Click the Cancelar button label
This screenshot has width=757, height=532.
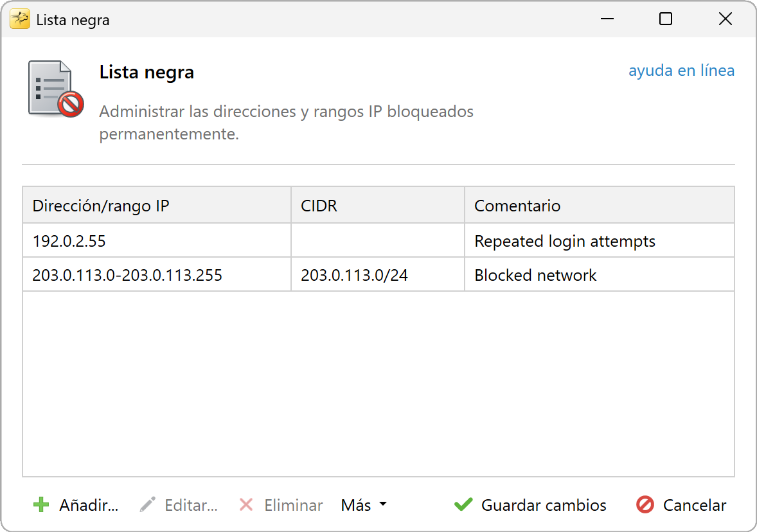point(694,505)
